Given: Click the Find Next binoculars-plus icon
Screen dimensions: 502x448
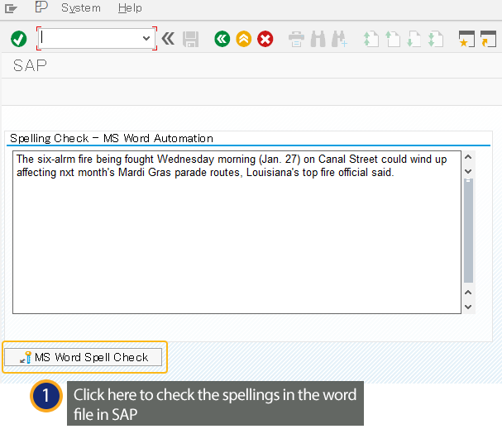Looking at the screenshot, I should pyautogui.click(x=339, y=39).
